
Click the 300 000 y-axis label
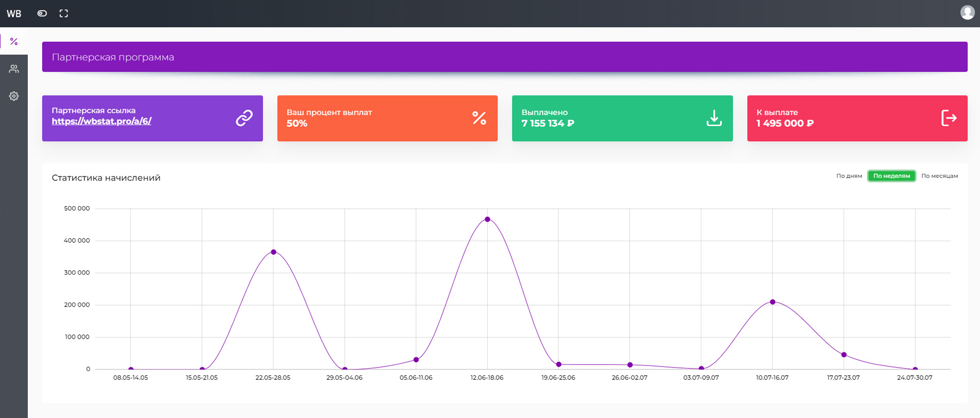coord(77,273)
